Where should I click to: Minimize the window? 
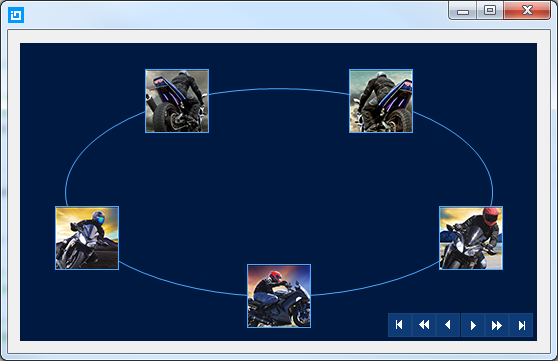click(x=463, y=10)
